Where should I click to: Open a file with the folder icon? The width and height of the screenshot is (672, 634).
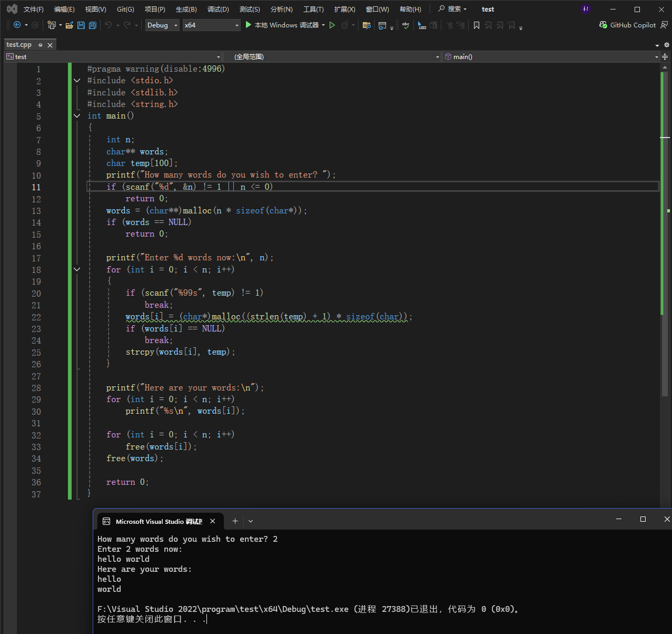69,25
